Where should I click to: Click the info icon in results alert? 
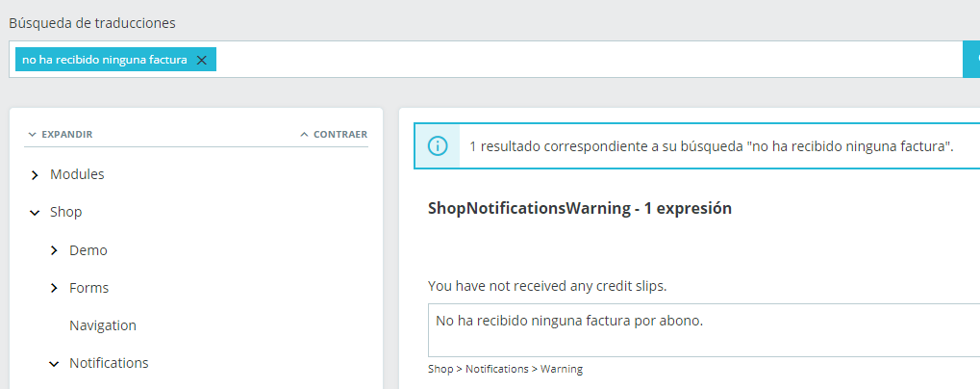pos(438,146)
